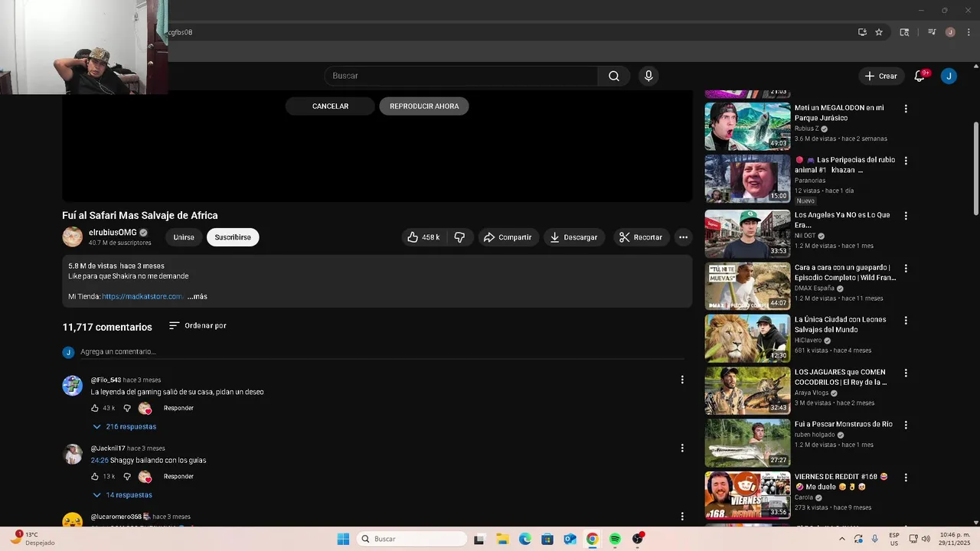Open File Explorer from the taskbar

click(502, 539)
